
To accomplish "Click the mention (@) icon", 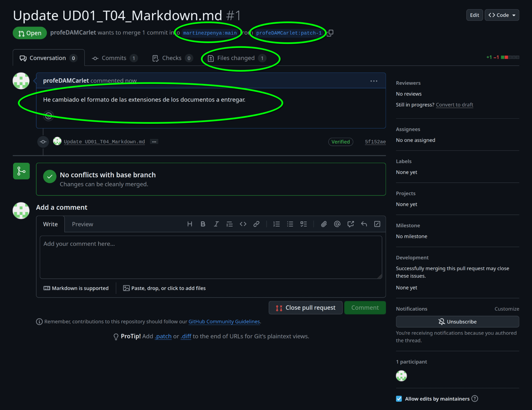I will tap(337, 224).
